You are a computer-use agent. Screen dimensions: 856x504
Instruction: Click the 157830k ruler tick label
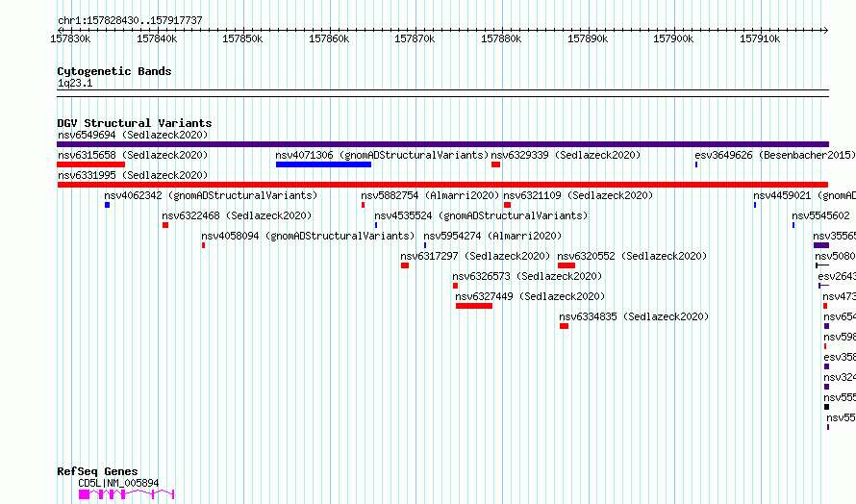point(70,38)
